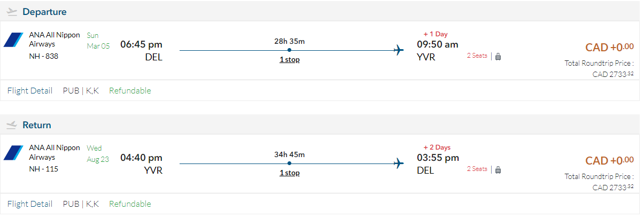644x218 pixels.
Task: Click the baggage icon for departure flight
Action: click(x=498, y=56)
